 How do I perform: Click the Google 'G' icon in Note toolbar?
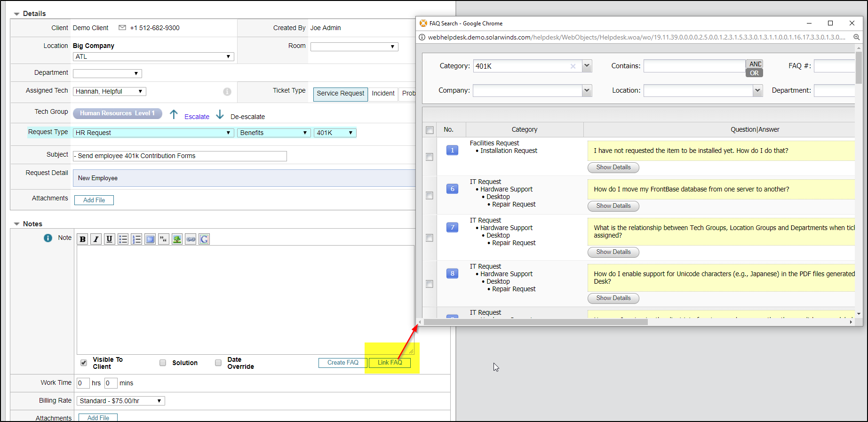tap(204, 239)
